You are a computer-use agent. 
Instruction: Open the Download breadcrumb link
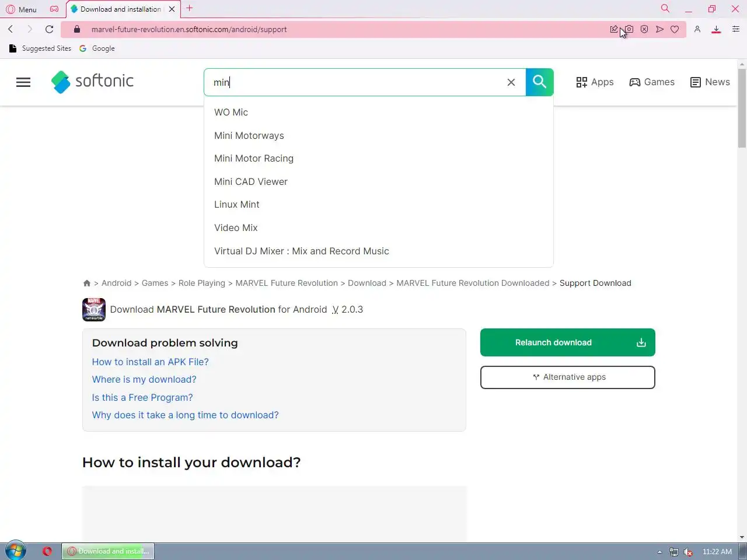click(367, 283)
